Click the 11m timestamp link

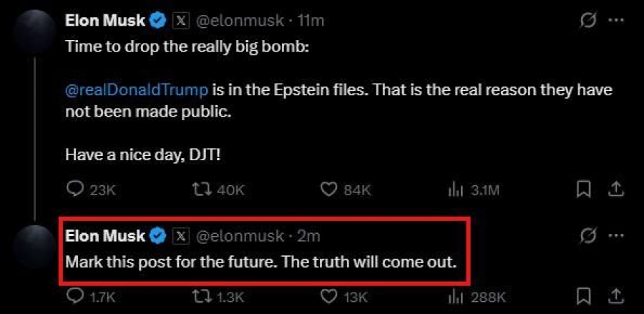point(311,21)
